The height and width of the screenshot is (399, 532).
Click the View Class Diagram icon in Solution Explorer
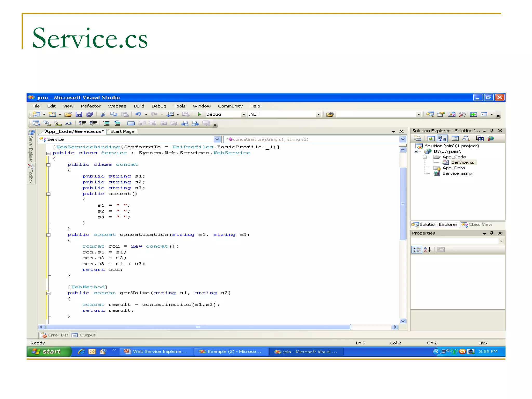[x=466, y=139]
